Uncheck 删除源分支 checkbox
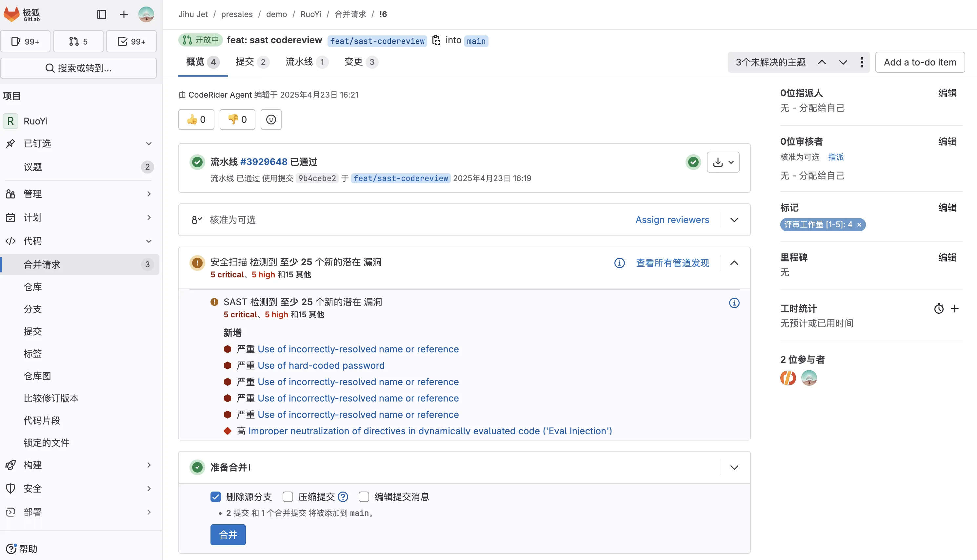 pyautogui.click(x=216, y=497)
